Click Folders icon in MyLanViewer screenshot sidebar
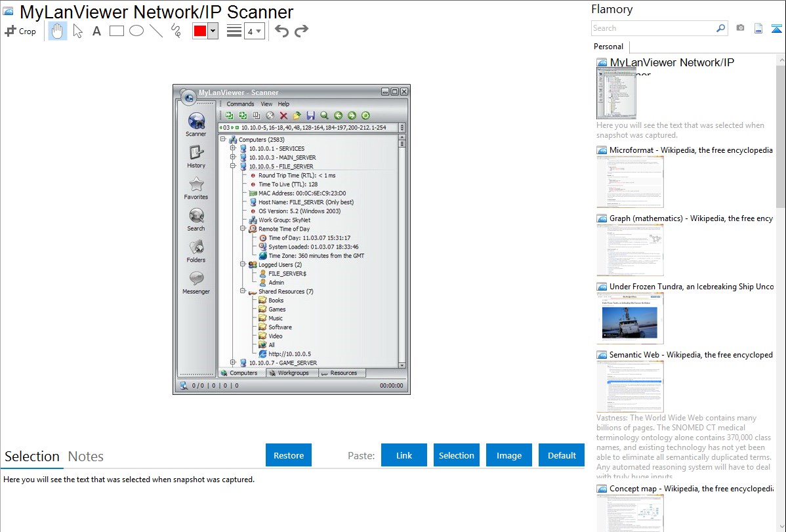This screenshot has width=786, height=532. pos(196,247)
